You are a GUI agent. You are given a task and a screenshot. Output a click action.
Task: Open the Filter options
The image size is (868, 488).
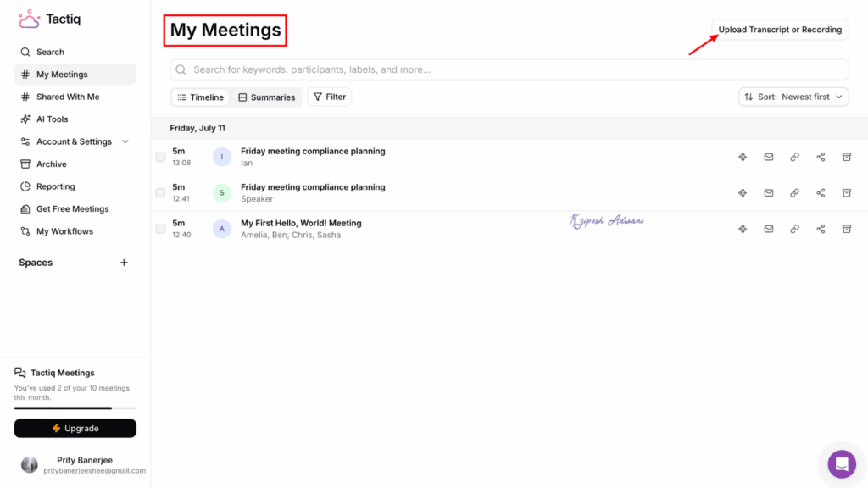point(329,97)
